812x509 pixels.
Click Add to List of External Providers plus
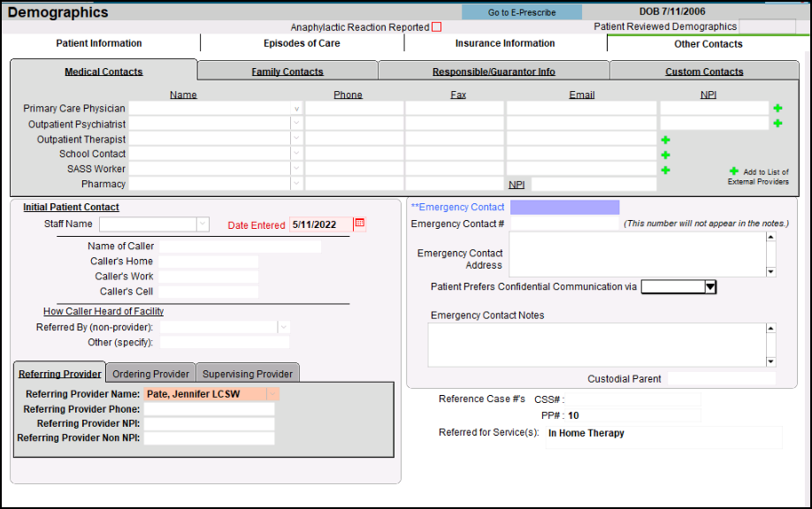tap(733, 171)
